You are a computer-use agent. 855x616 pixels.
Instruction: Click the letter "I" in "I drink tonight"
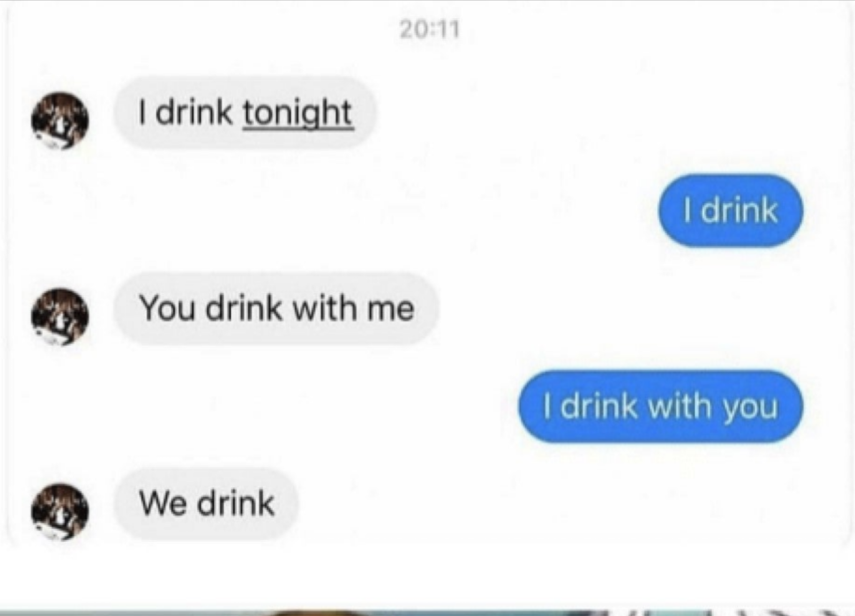143,112
